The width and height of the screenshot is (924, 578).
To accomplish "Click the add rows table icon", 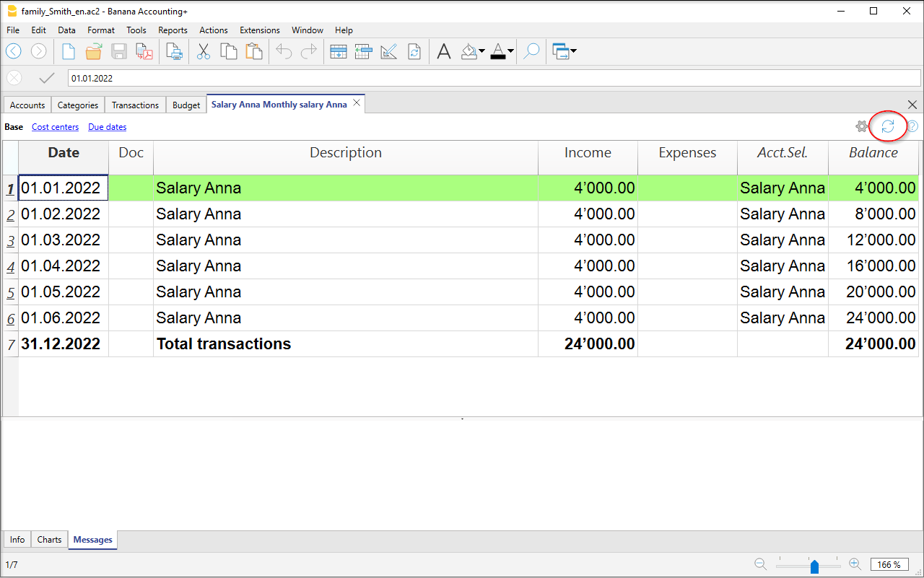I will [x=338, y=51].
